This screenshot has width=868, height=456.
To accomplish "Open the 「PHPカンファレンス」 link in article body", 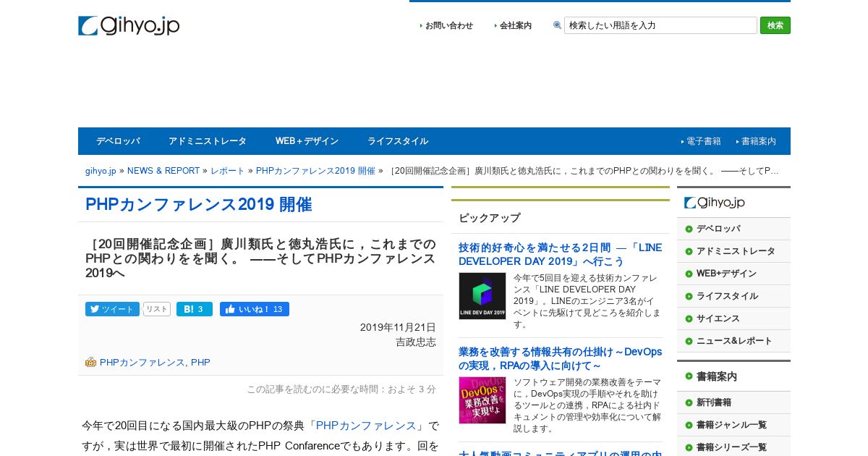I will pos(367,426).
